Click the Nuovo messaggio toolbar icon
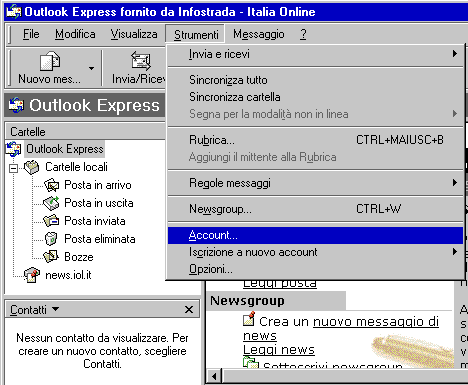The height and width of the screenshot is (385, 468). [x=50, y=61]
